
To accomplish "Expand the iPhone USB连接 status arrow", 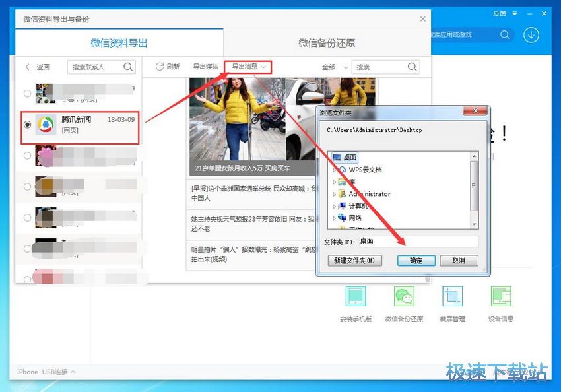I will (x=73, y=372).
